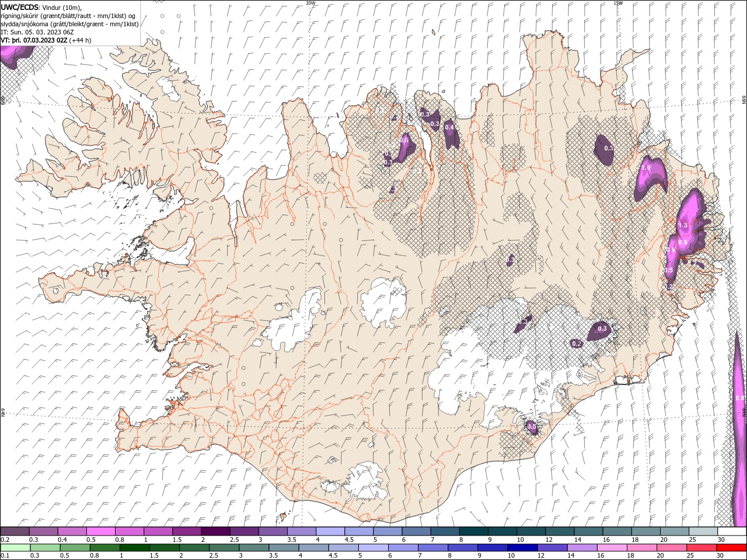This screenshot has width=747, height=560.
Task: Click the 20W longitude label
Action: [x=310, y=3]
